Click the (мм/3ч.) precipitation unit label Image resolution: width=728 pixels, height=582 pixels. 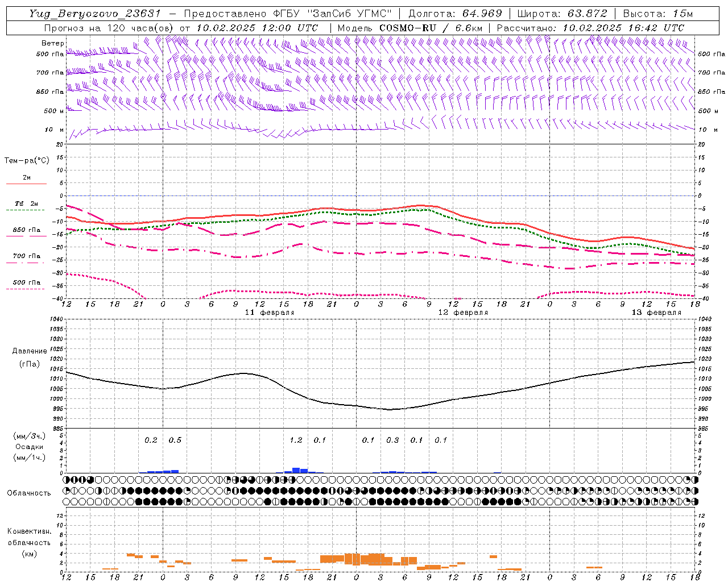(x=30, y=436)
